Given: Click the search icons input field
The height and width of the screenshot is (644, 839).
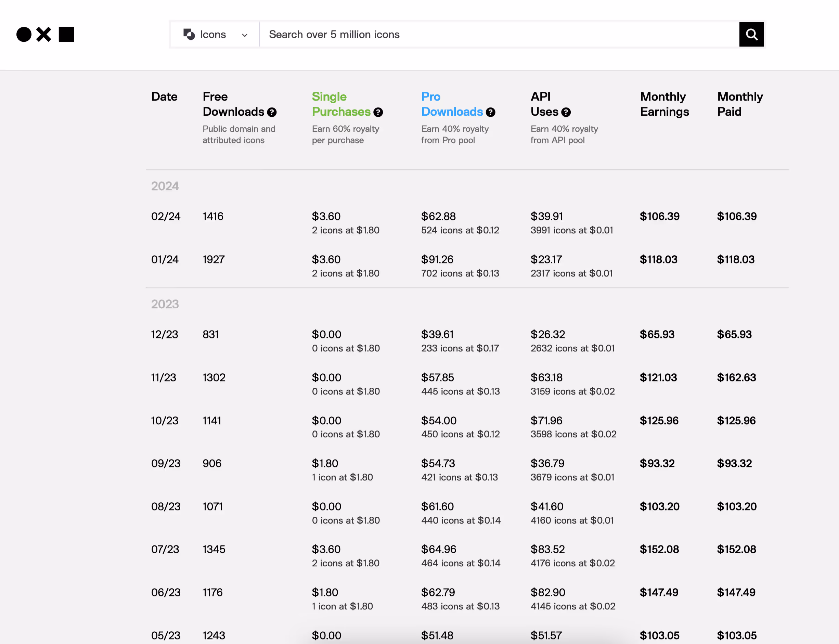Looking at the screenshot, I should coord(498,35).
